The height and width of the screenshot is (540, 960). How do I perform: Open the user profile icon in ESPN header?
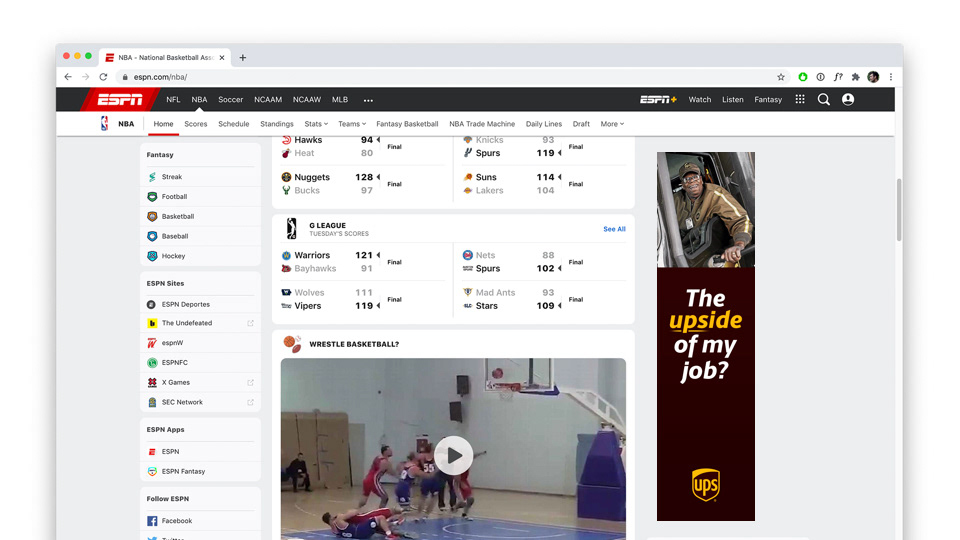[x=848, y=99]
